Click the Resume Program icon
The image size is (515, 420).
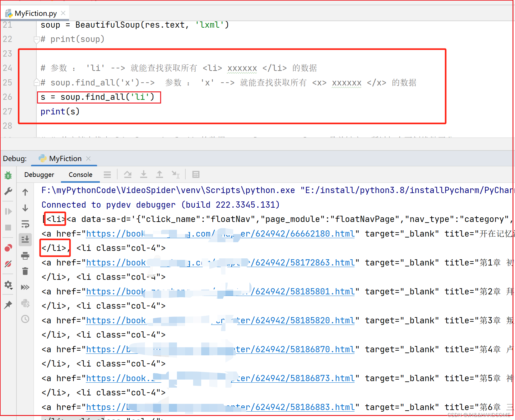tap(8, 211)
